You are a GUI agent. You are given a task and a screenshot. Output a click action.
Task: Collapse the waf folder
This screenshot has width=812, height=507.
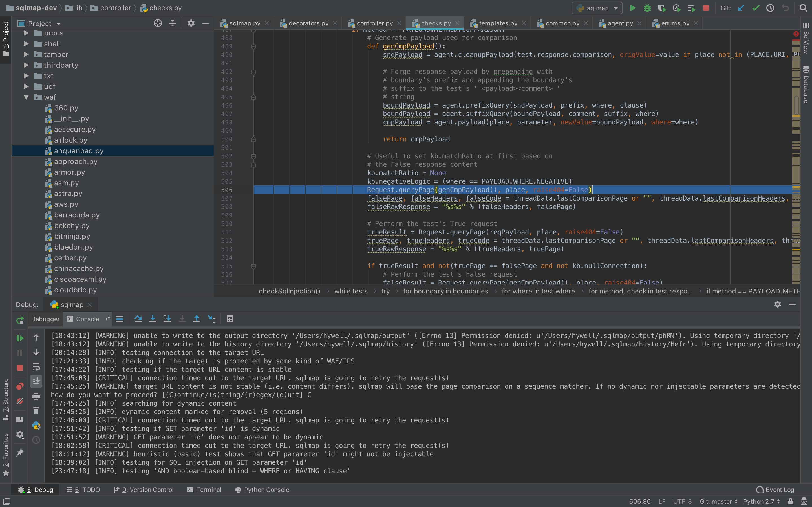pyautogui.click(x=26, y=97)
